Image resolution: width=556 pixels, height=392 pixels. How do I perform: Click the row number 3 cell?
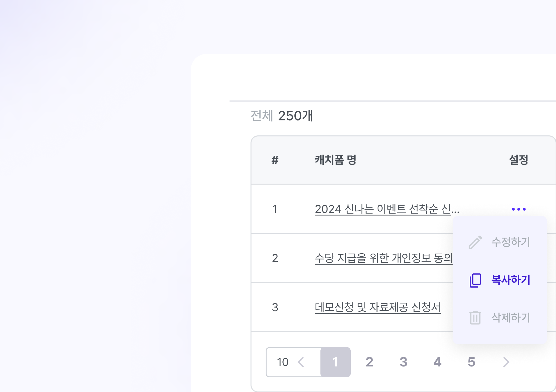pyautogui.click(x=275, y=308)
